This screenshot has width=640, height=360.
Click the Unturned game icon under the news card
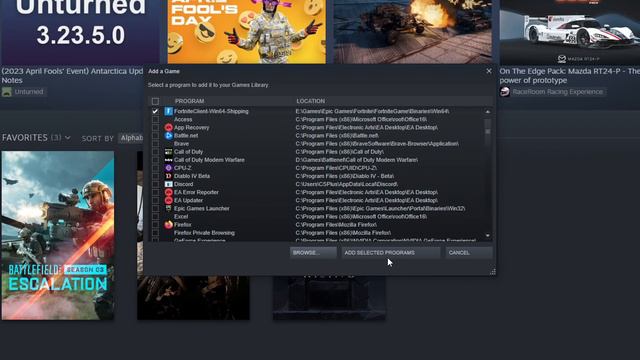7,92
